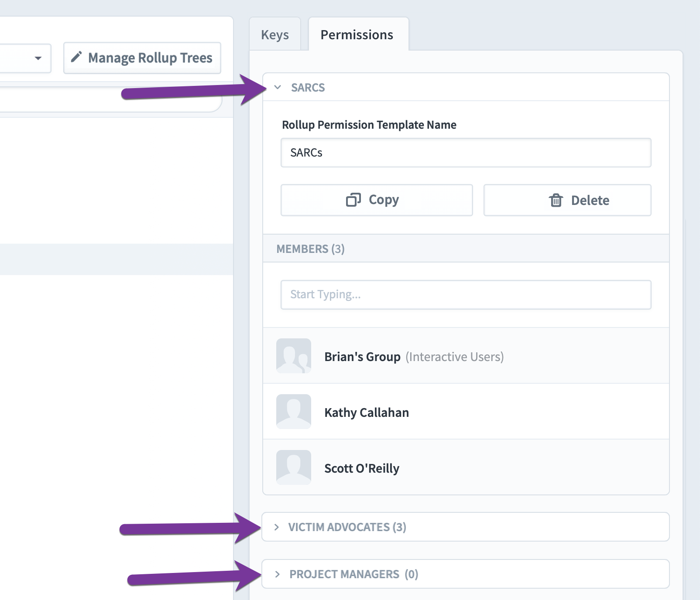The image size is (700, 600).
Task: Click the VICTIM ADVOCATES (3) label
Action: [x=347, y=527]
